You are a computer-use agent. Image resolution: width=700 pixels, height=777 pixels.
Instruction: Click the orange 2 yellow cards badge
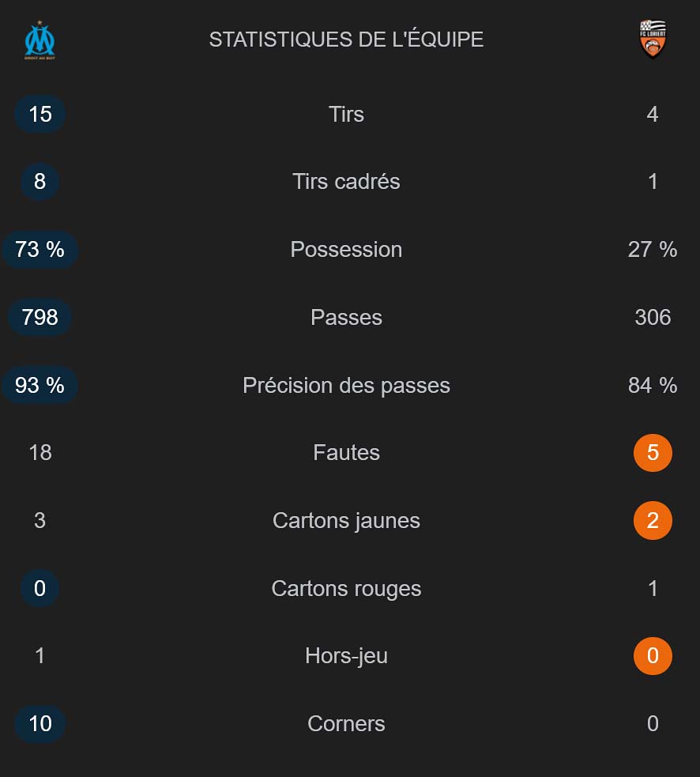653,520
